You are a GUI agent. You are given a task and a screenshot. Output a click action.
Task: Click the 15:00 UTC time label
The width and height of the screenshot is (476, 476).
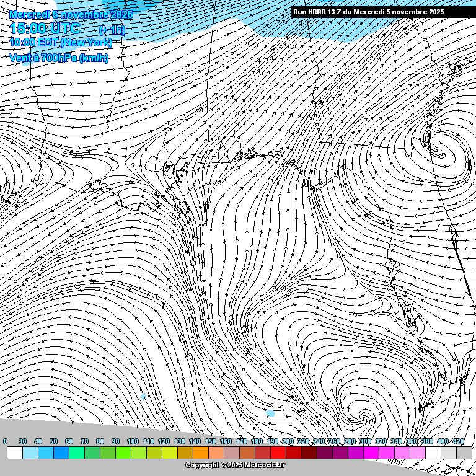pos(45,29)
